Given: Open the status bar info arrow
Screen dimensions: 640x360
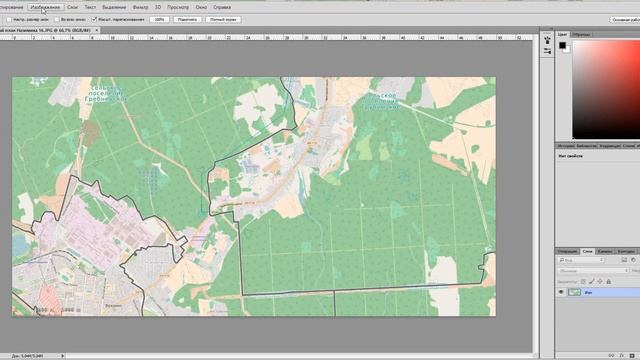Looking at the screenshot, I should point(62,356).
